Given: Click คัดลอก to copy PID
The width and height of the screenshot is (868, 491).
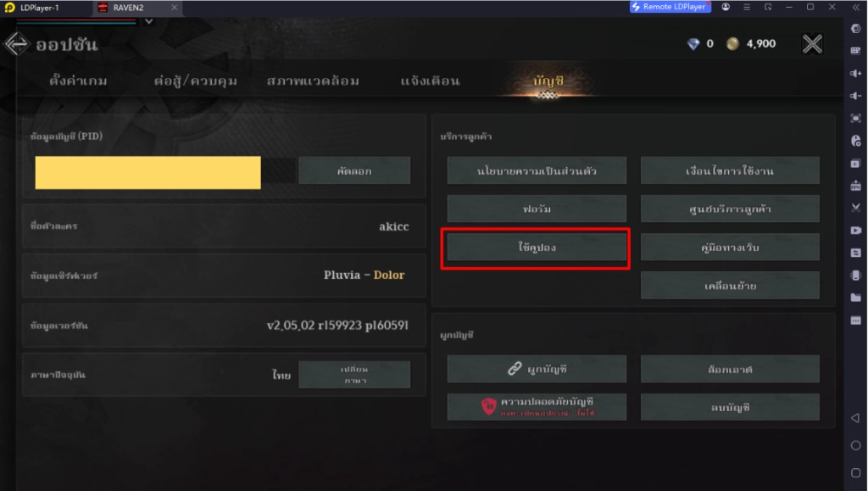Looking at the screenshot, I should pyautogui.click(x=354, y=171).
